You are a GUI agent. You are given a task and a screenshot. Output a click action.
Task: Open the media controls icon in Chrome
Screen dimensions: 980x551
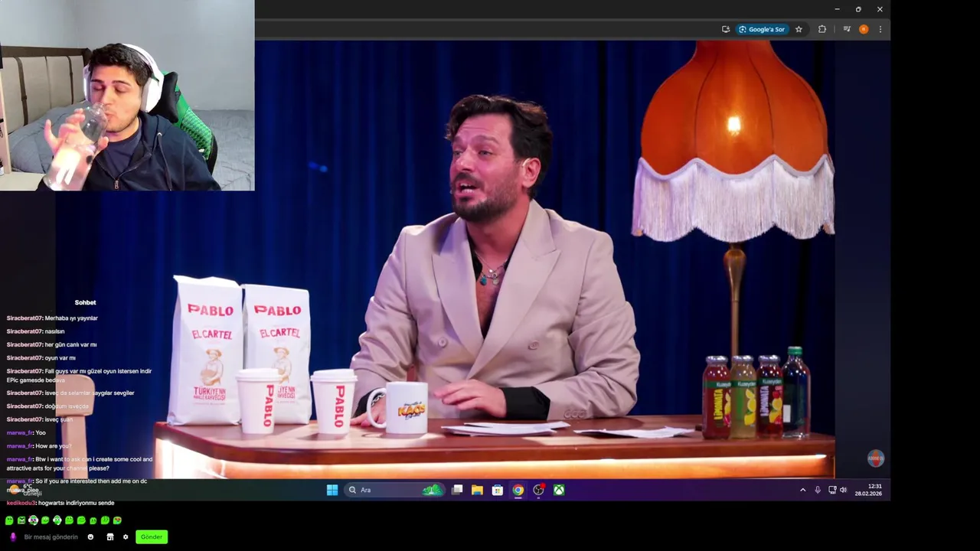point(847,29)
